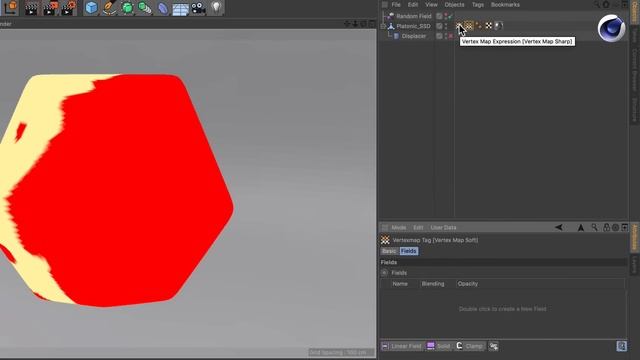Click the Displacer object icon
The image size is (640, 360).
(x=396, y=36)
